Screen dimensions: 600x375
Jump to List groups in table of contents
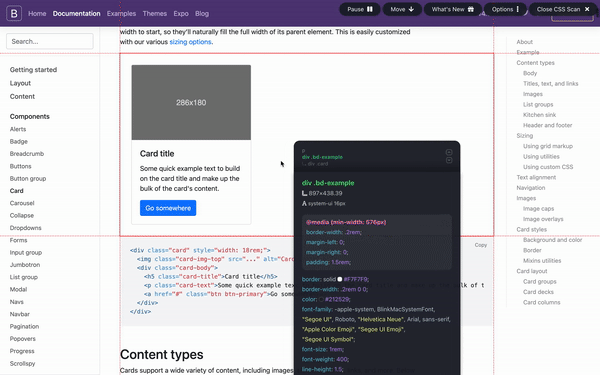tap(538, 104)
